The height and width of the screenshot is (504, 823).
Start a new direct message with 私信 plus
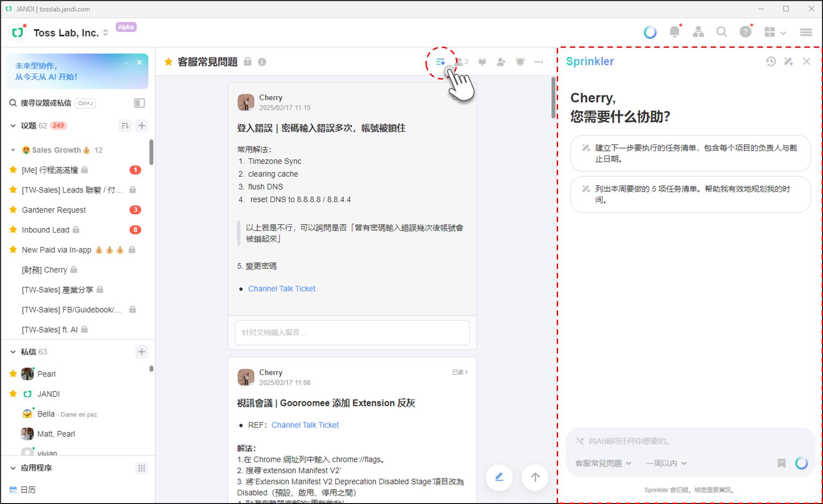point(142,352)
